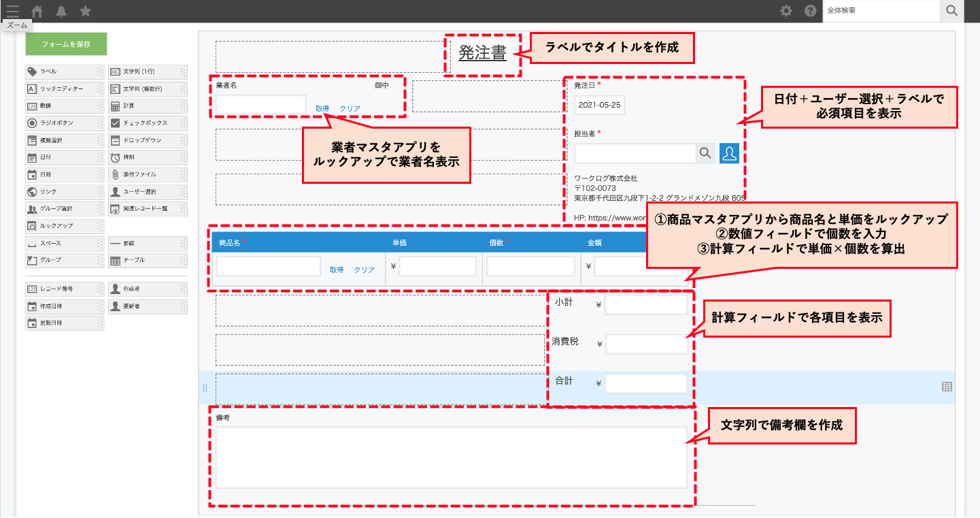Click the 備考 text area

[452, 457]
